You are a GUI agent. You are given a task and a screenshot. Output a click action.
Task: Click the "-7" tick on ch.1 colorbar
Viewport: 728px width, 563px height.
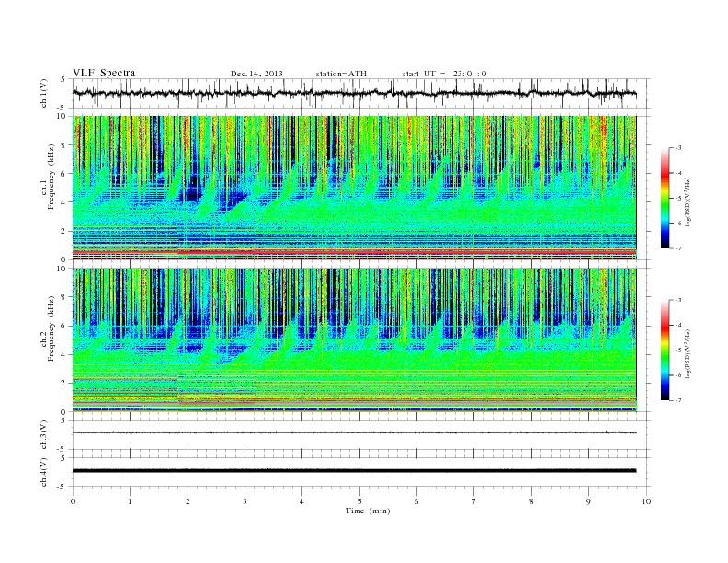tap(677, 248)
